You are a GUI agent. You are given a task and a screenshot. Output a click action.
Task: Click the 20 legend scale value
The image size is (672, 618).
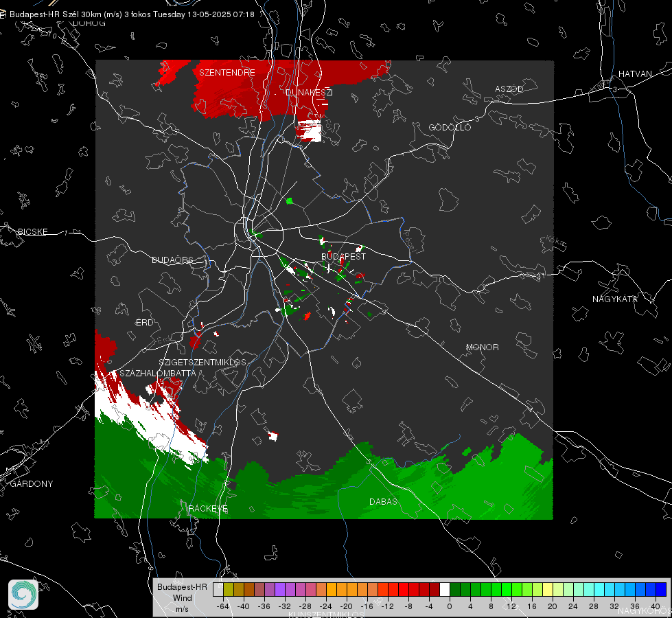553,606
